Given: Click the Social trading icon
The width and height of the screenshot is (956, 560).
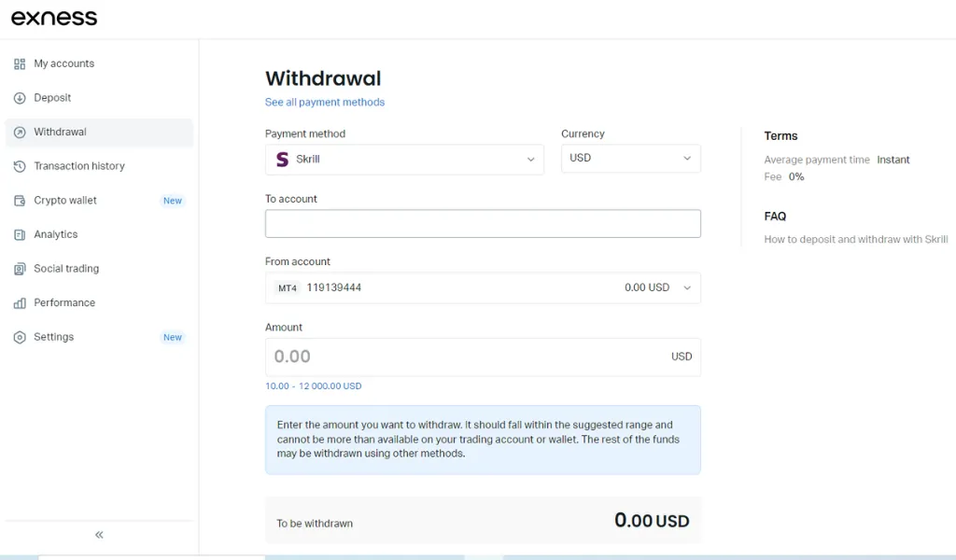Looking at the screenshot, I should pos(19,268).
